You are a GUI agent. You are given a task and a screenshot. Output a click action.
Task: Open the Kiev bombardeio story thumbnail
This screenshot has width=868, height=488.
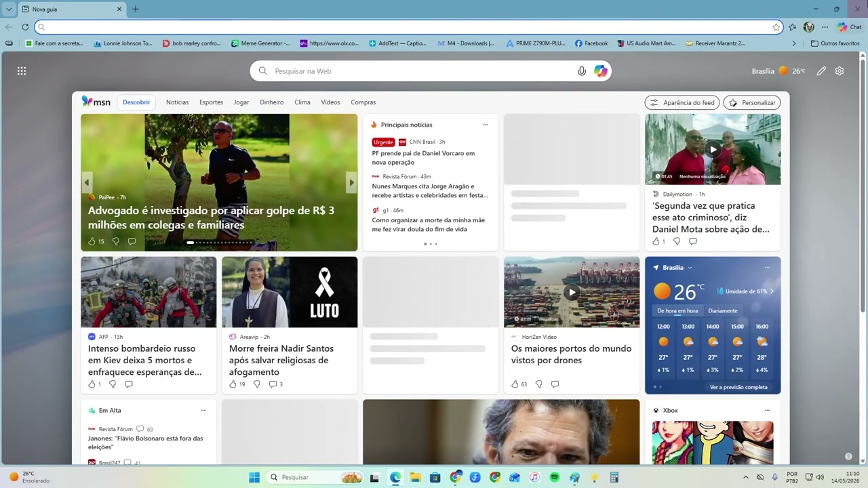pos(149,292)
